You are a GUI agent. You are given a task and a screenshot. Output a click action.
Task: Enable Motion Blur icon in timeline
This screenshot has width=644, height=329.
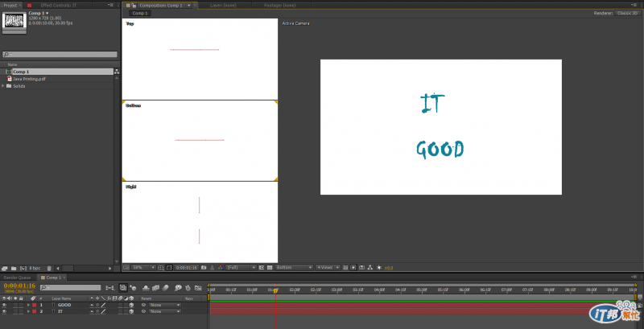point(166,288)
